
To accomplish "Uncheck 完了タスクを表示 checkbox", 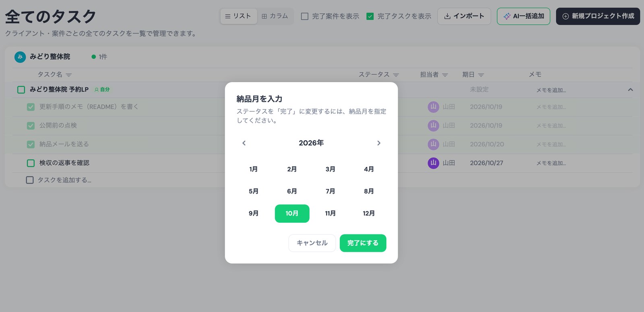I will tap(370, 16).
